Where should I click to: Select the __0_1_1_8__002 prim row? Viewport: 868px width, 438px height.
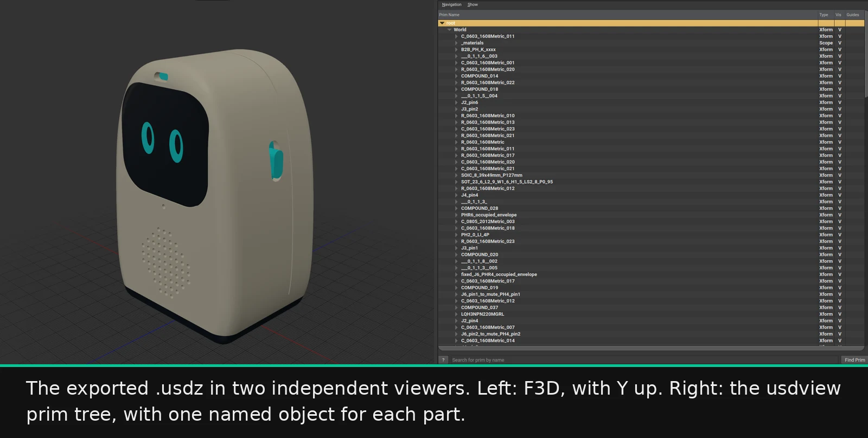click(x=651, y=261)
